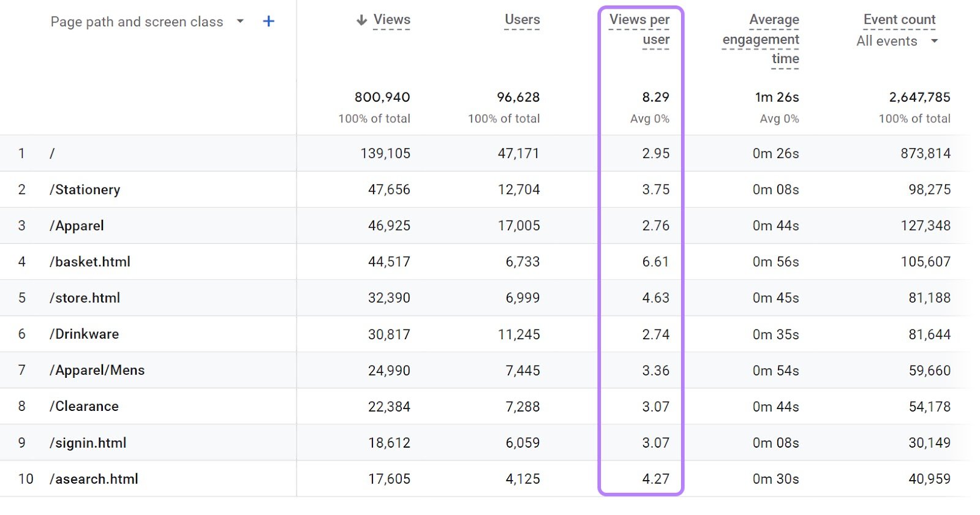Click Clearance event count 54,178
This screenshot has height=515, width=980.
point(929,407)
